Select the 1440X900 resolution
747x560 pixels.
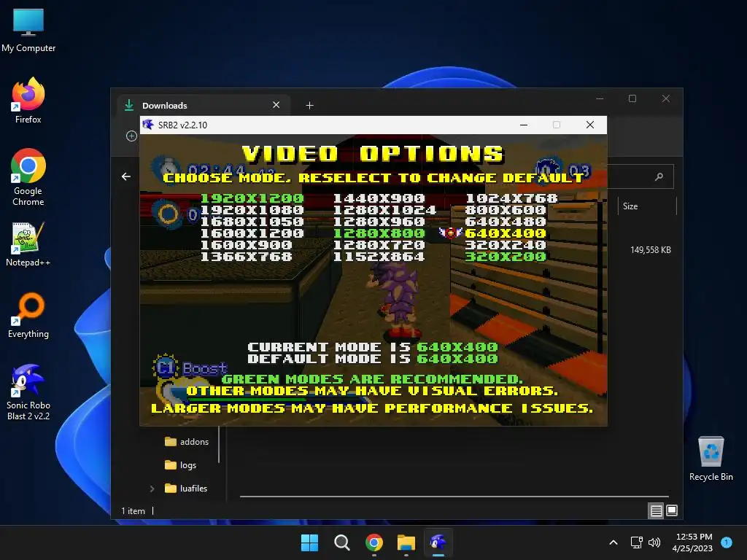379,198
